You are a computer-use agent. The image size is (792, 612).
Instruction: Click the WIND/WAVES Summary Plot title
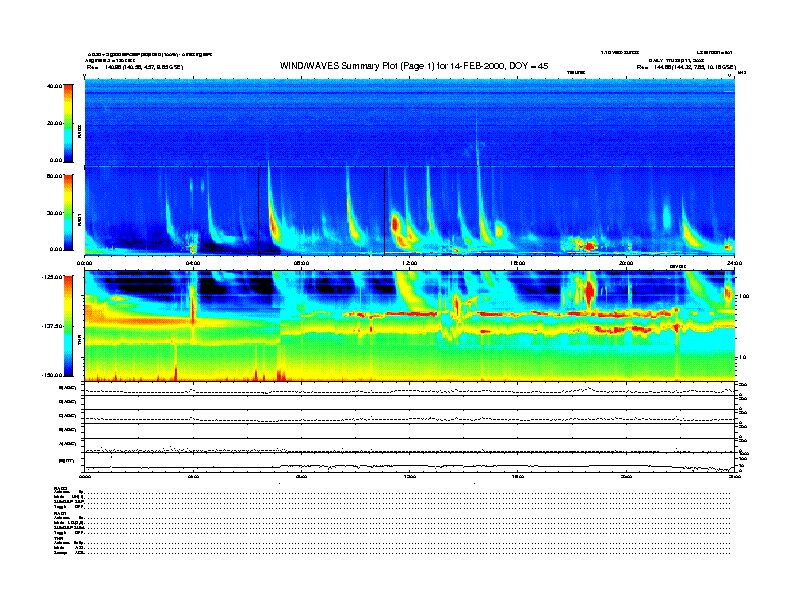point(414,66)
